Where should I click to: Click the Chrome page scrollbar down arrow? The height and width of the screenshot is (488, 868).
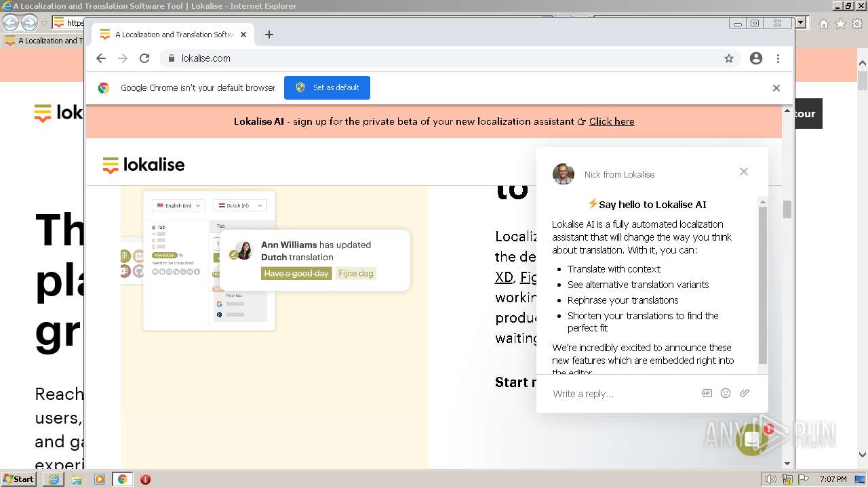click(787, 464)
